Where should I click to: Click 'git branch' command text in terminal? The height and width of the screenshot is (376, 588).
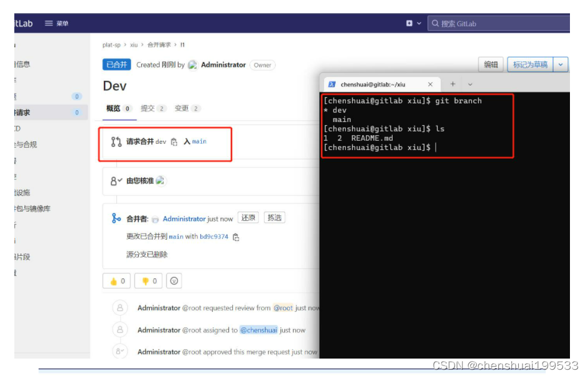coord(458,101)
